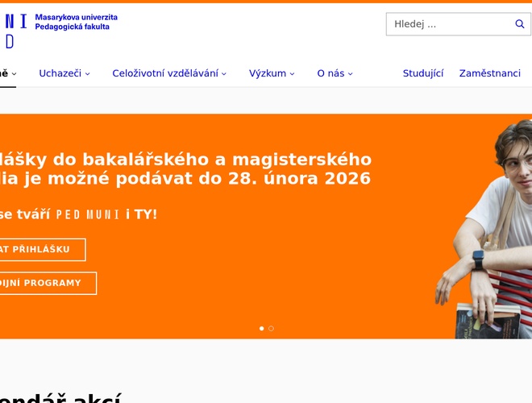Click the PED MUNI wordmark in banner
Image resolution: width=532 pixels, height=403 pixels.
click(x=88, y=214)
